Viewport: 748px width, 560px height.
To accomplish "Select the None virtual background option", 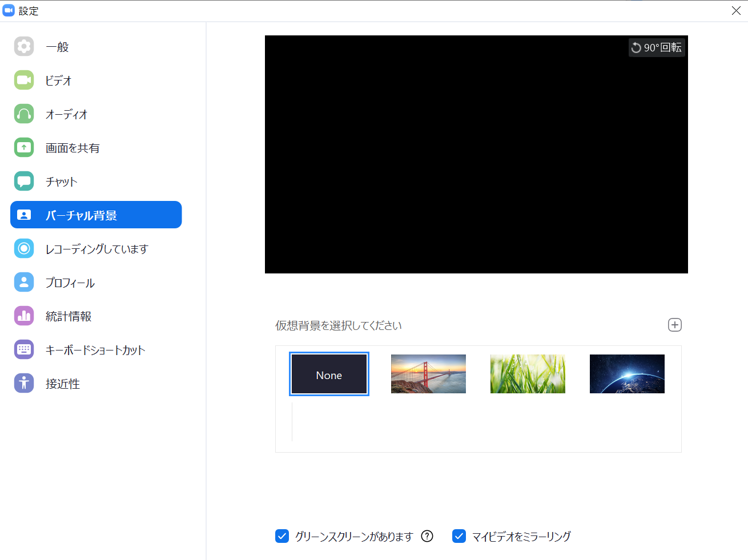I will (x=329, y=374).
